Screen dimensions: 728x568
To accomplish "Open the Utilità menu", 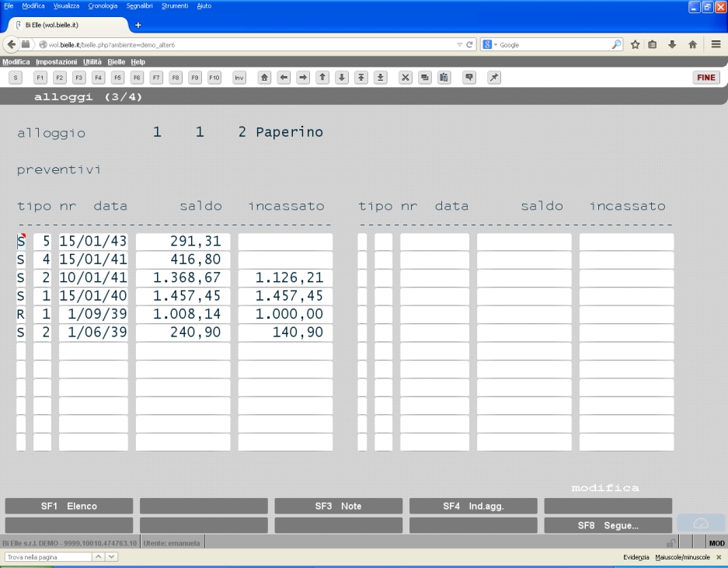I will pyautogui.click(x=92, y=61).
